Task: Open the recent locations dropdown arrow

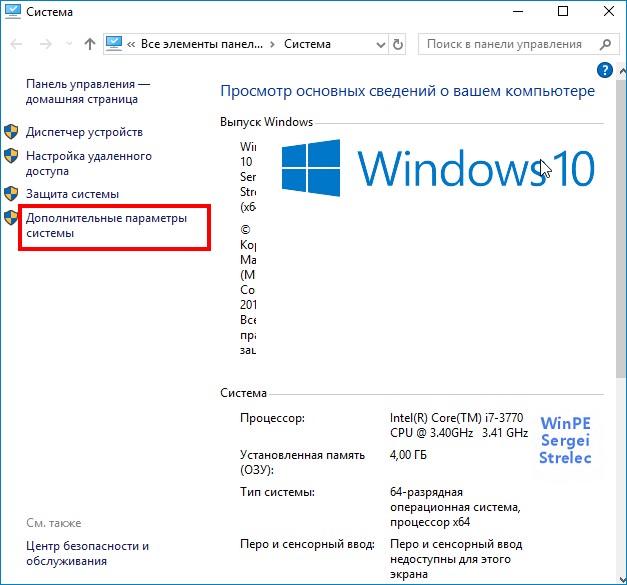Action: click(69, 44)
